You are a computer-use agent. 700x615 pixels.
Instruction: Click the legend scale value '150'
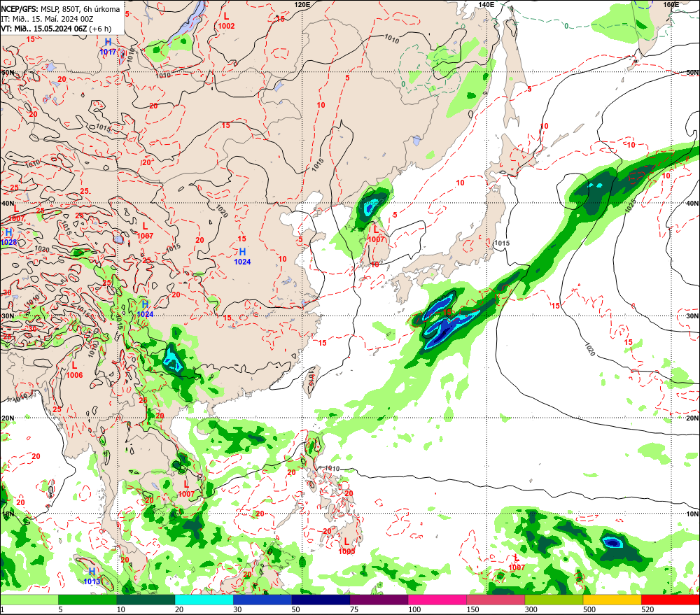tap(472, 609)
